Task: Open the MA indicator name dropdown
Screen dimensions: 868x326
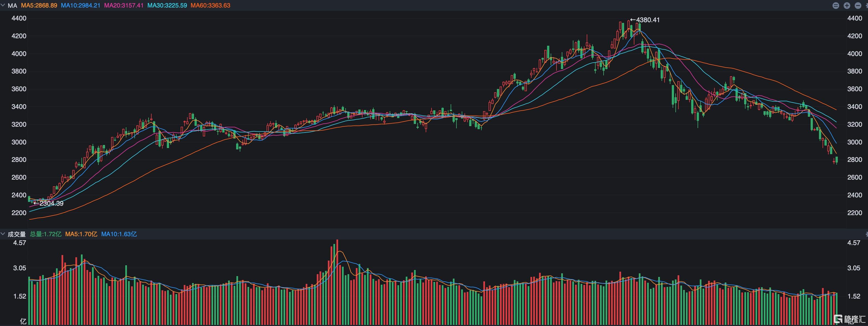Action: tap(12, 6)
